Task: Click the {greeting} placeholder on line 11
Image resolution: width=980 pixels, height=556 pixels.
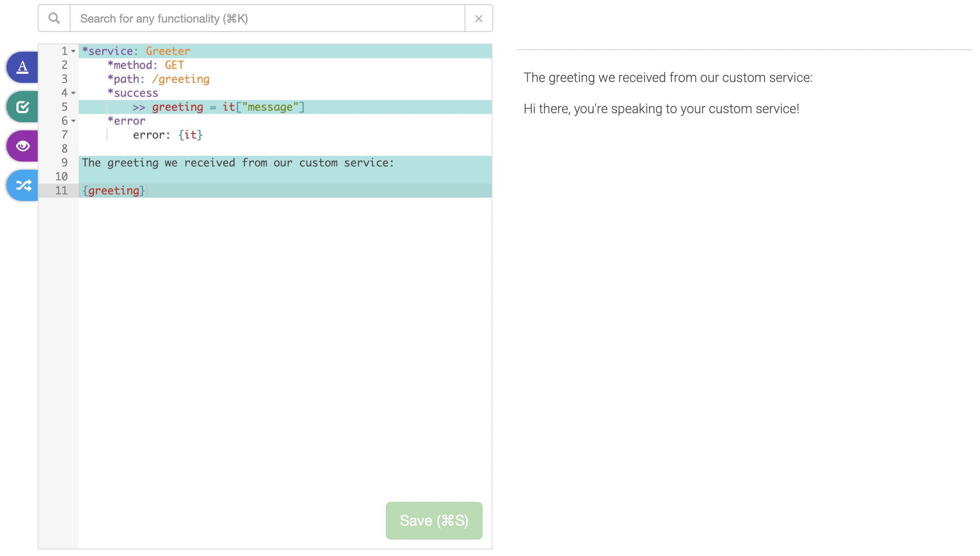Action: [113, 190]
